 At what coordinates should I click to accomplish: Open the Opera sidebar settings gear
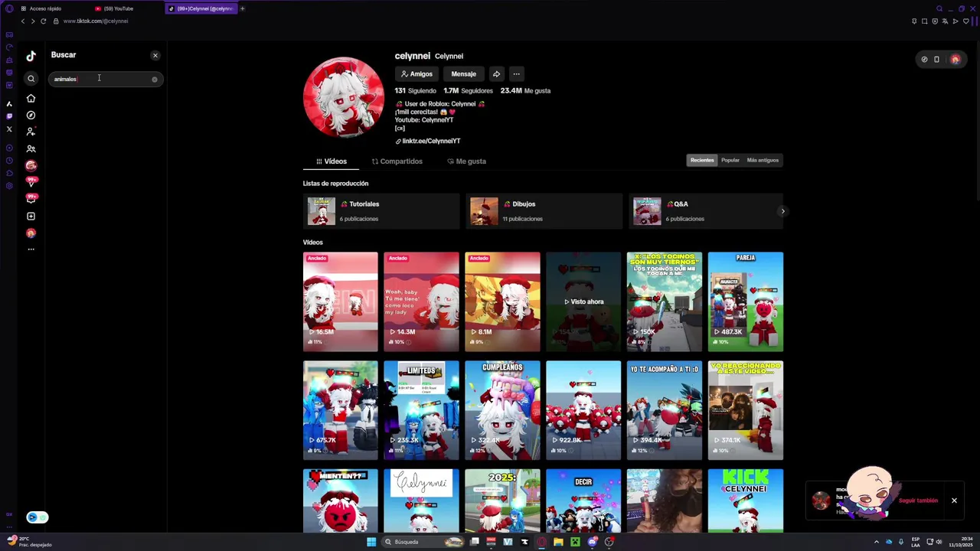tap(9, 186)
